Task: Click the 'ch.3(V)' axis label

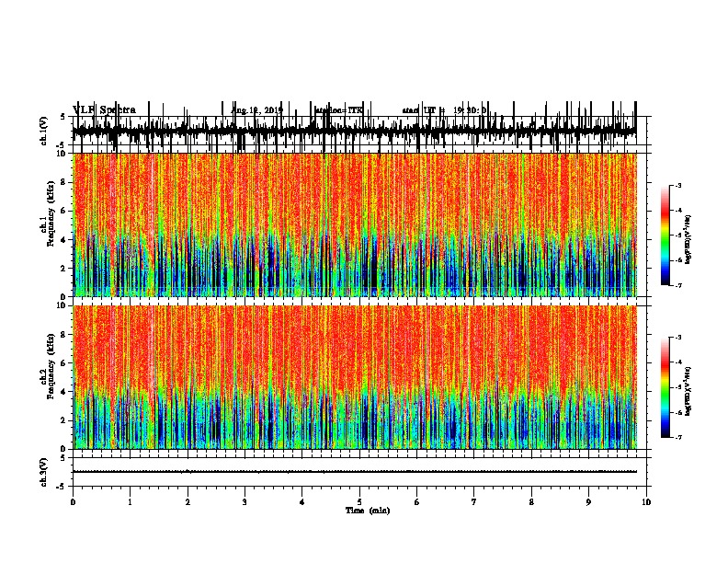Action: pos(44,472)
